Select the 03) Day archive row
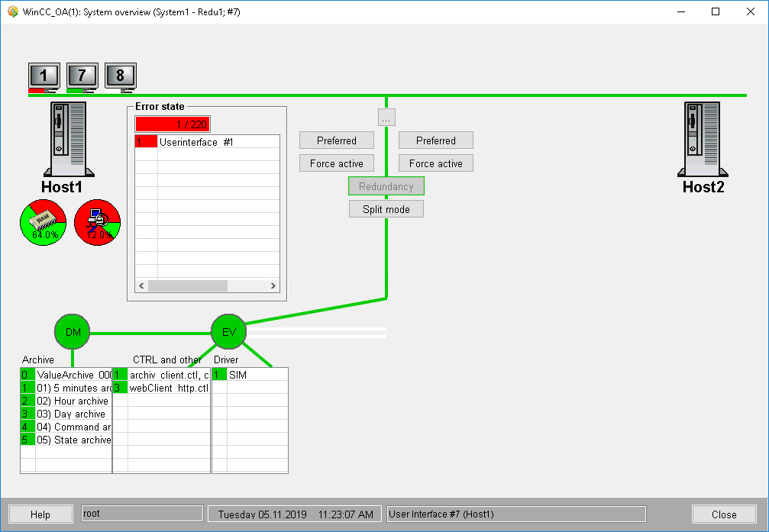This screenshot has width=769, height=532. tap(66, 414)
